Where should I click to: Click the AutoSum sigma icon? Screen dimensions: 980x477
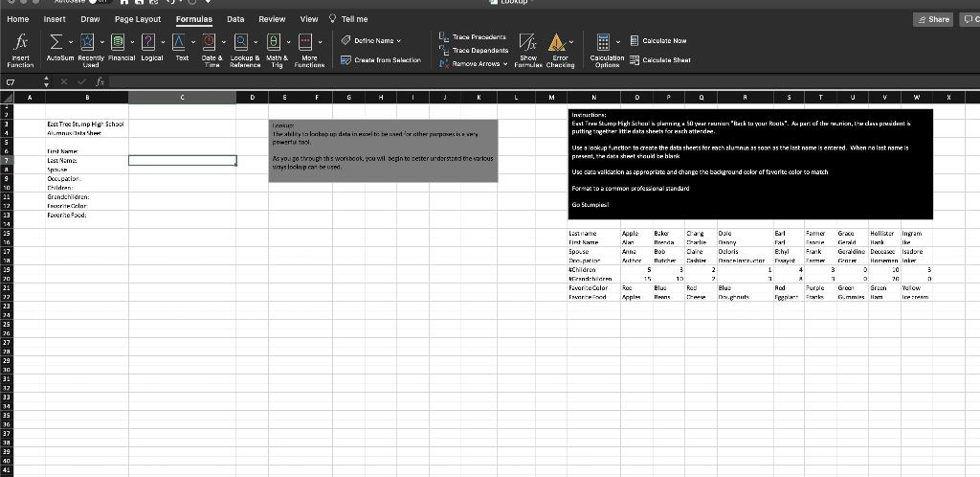[x=56, y=42]
